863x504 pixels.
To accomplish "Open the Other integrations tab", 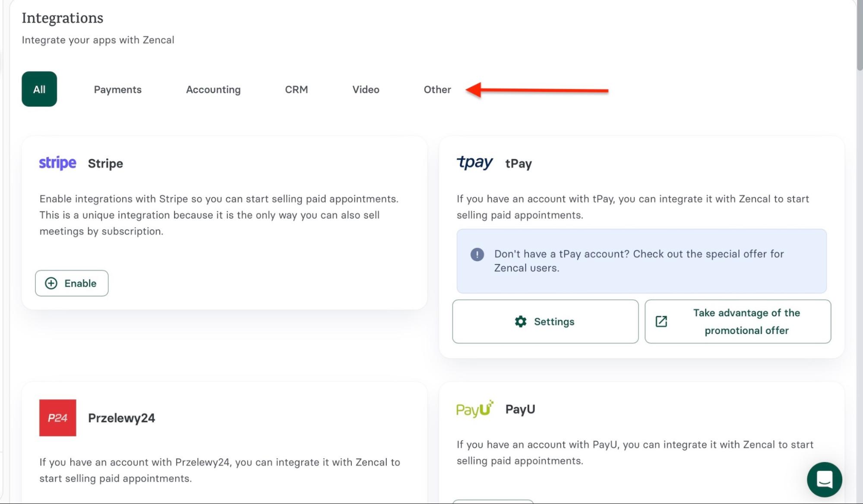I will (437, 89).
